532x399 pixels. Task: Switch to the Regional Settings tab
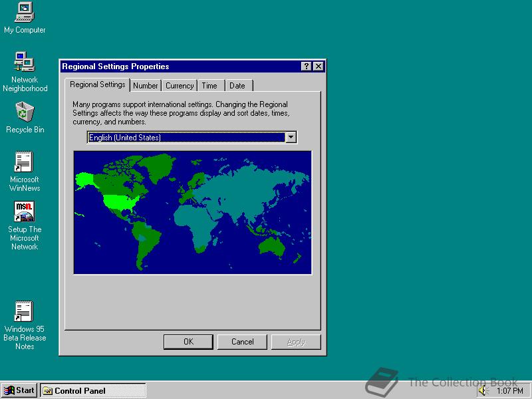point(97,84)
